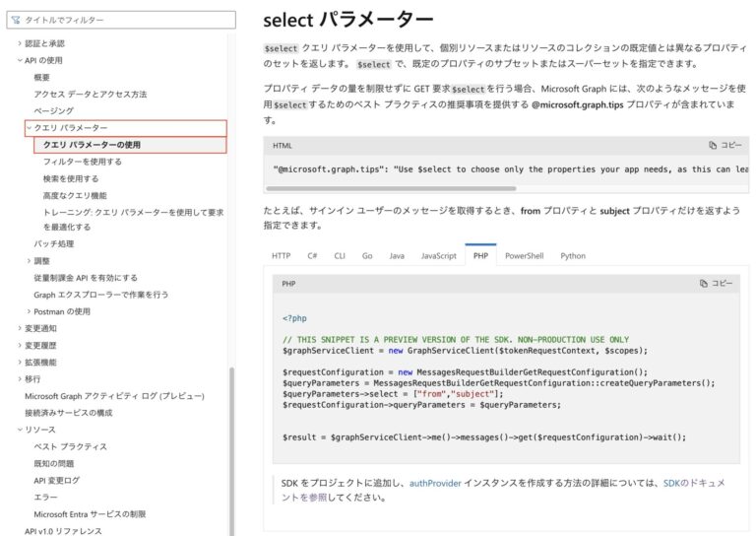Switch to the JavaScript code tab
The image size is (756, 536).
[x=438, y=256]
